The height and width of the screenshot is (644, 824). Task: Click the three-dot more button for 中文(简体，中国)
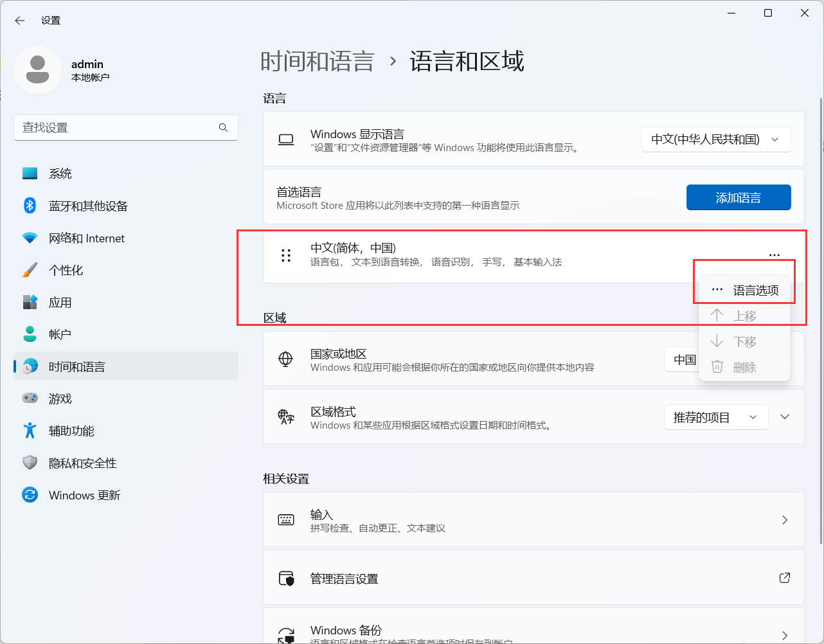pyautogui.click(x=775, y=255)
